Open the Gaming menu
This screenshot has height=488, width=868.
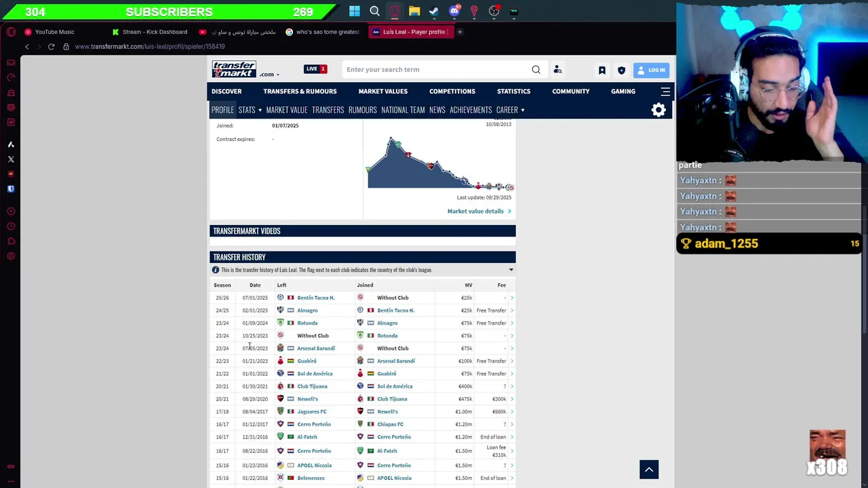click(623, 91)
